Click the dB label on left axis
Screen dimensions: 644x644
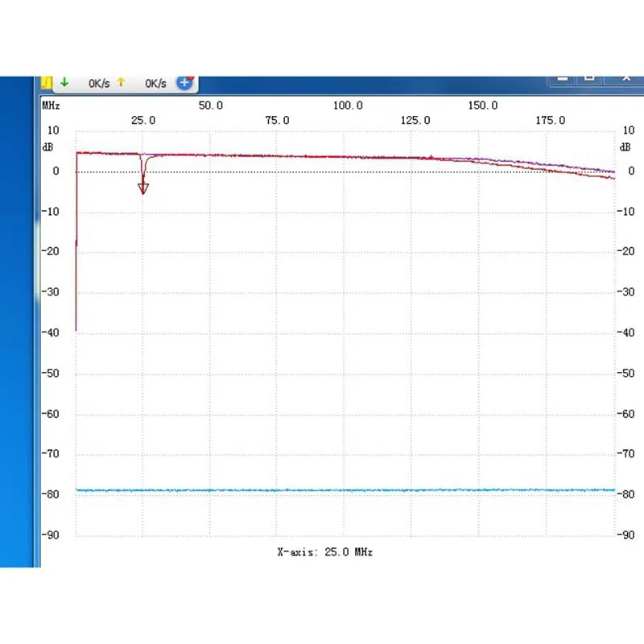coord(47,147)
